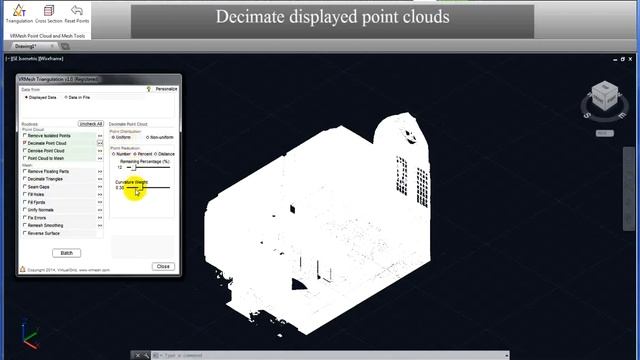Enable the Seam Gaps checkbox
Viewport: 640px width, 360px height.
(x=25, y=187)
